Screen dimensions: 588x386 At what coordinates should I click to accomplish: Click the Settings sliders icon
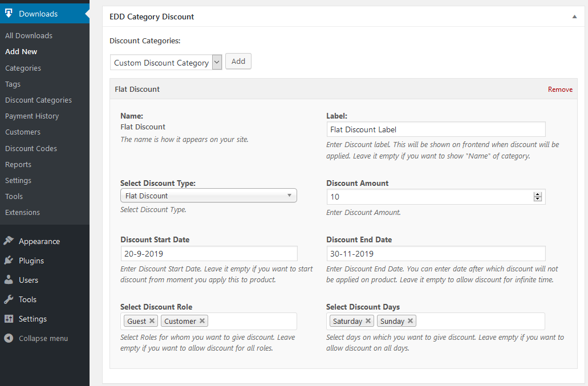click(9, 319)
